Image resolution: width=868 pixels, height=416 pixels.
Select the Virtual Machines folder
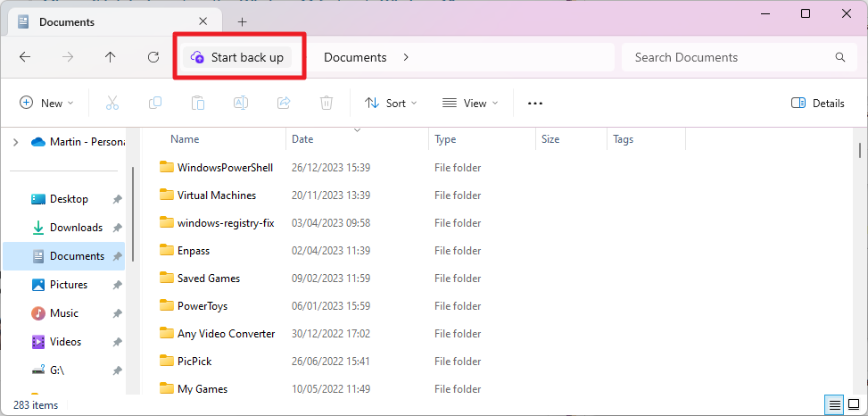pyautogui.click(x=217, y=195)
